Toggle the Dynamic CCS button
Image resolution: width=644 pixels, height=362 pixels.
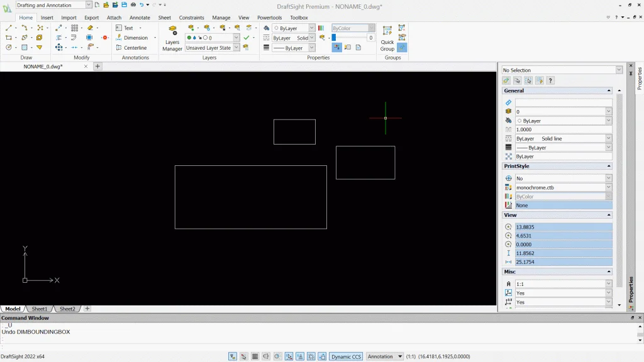tap(347, 356)
